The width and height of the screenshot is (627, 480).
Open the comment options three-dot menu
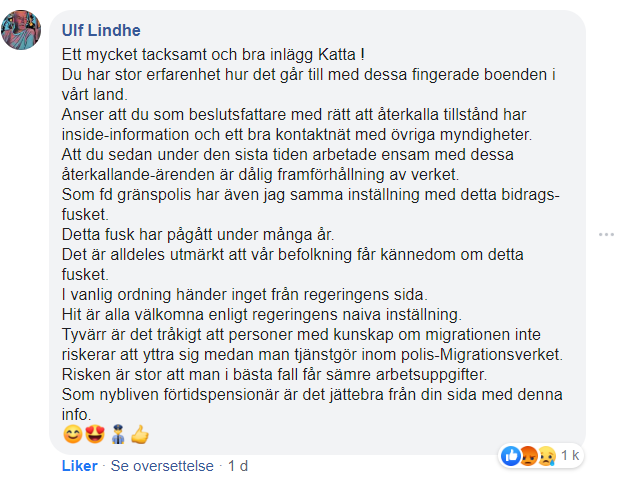(x=607, y=233)
